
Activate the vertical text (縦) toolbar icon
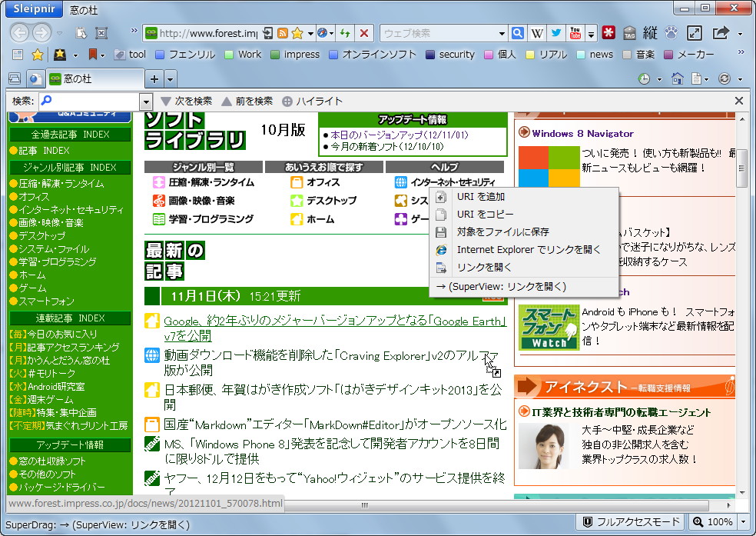point(649,34)
